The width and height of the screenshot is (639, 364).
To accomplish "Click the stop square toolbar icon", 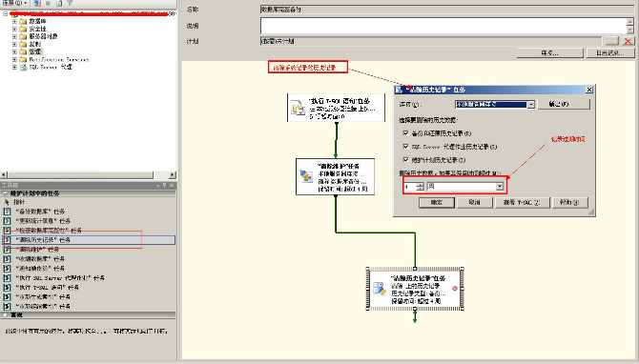I will tap(48, 3).
